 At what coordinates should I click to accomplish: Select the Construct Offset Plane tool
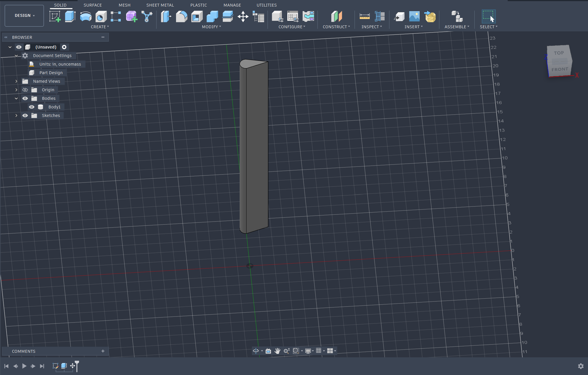tap(336, 17)
